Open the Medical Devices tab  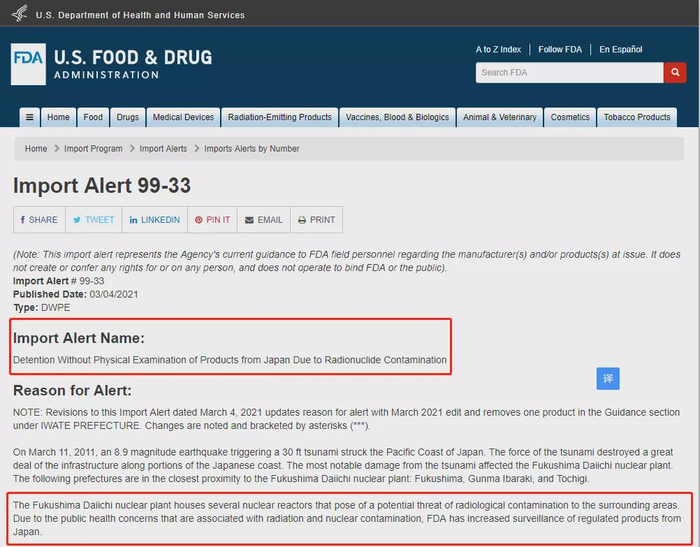pyautogui.click(x=183, y=117)
